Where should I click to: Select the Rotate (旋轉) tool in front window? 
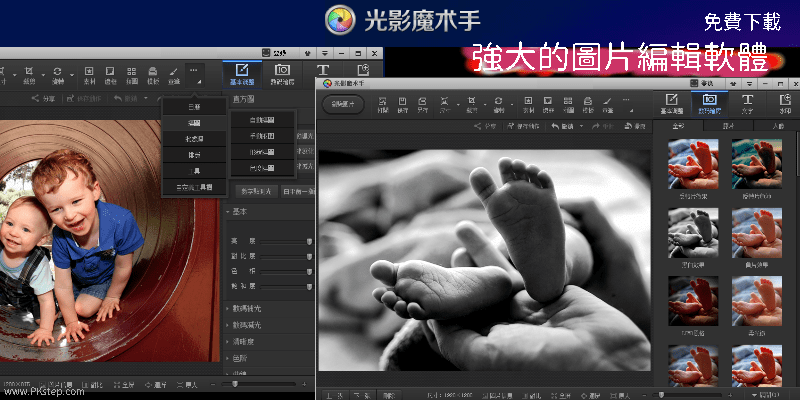coord(499,104)
